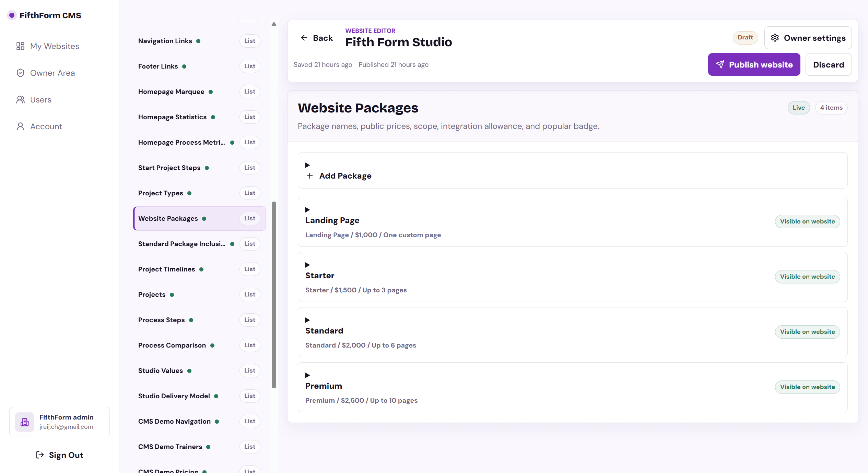This screenshot has width=868, height=473.
Task: Click the Draft status badge
Action: [746, 38]
